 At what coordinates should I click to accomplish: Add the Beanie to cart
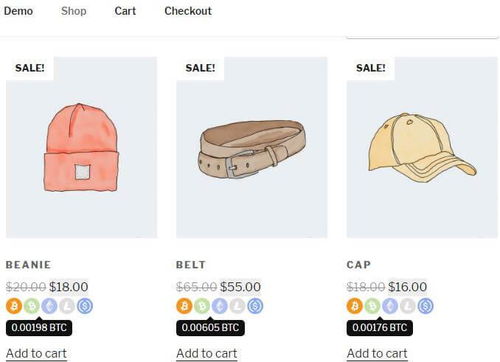(36, 354)
